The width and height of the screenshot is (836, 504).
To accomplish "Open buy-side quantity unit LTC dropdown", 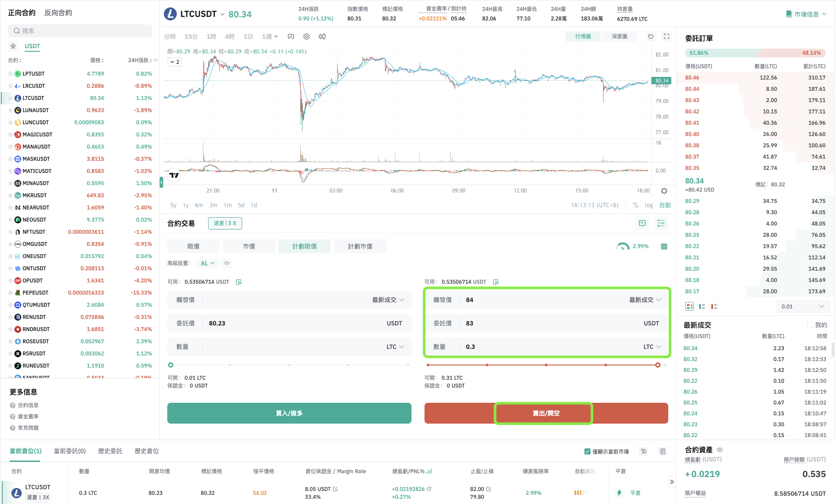I will click(x=395, y=347).
